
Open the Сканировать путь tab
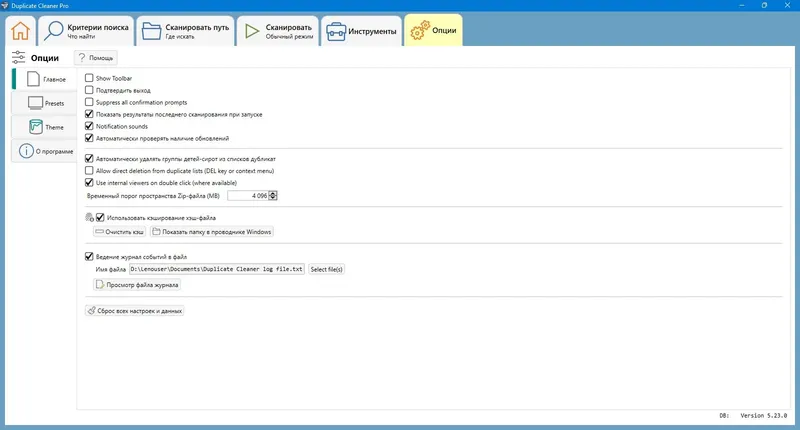185,31
